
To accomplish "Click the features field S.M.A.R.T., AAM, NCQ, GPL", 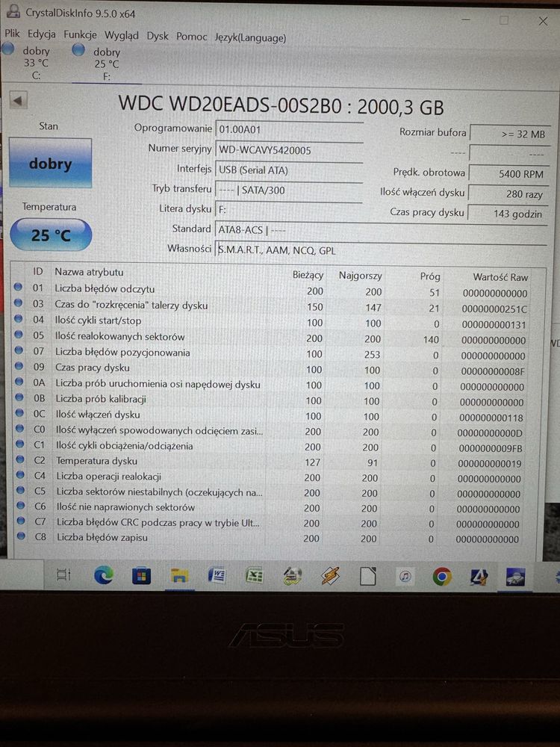I will (381, 250).
